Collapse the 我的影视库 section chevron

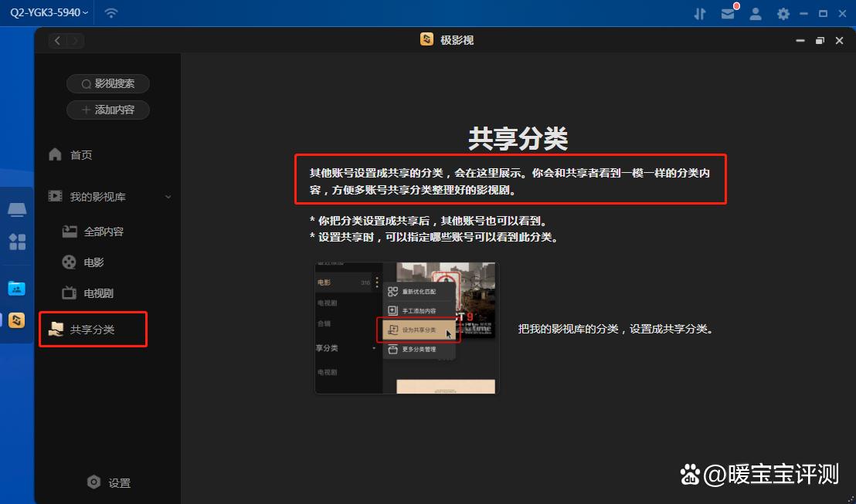pos(168,196)
